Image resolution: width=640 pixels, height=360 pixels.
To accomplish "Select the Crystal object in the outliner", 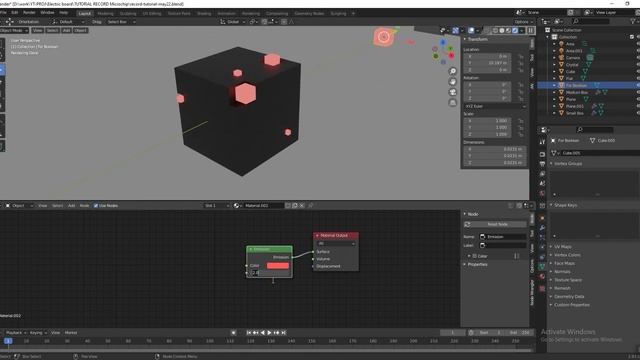I will (x=572, y=65).
